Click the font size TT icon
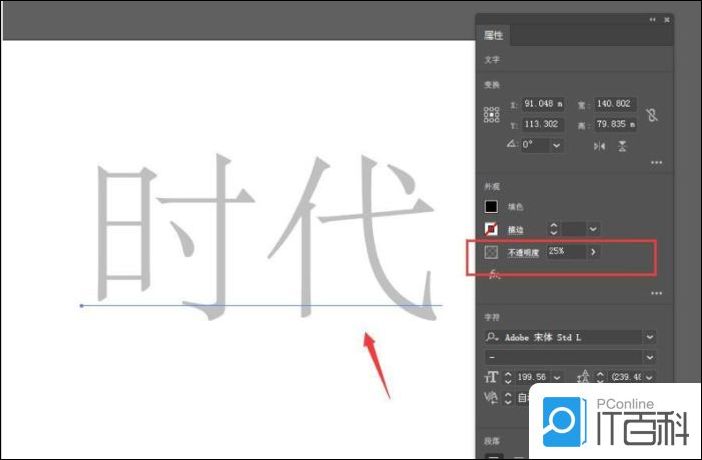Viewport: 702px width, 460px height. tap(491, 377)
